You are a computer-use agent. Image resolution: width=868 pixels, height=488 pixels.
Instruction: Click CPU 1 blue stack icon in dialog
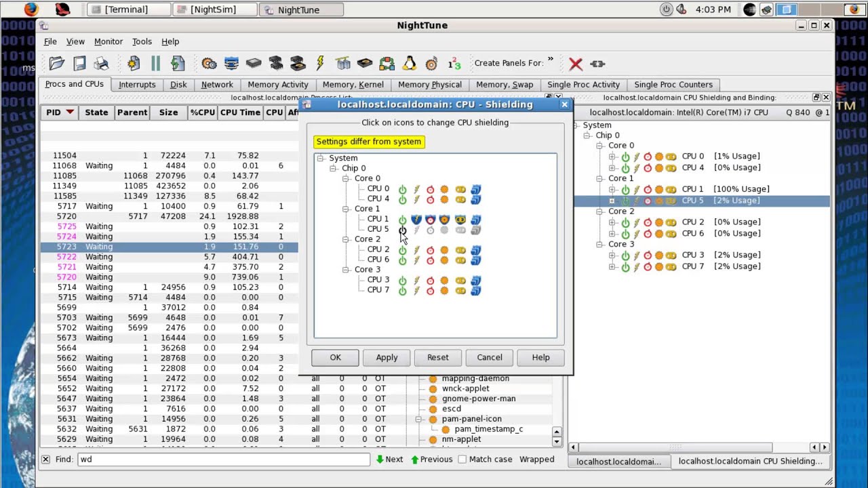(475, 220)
